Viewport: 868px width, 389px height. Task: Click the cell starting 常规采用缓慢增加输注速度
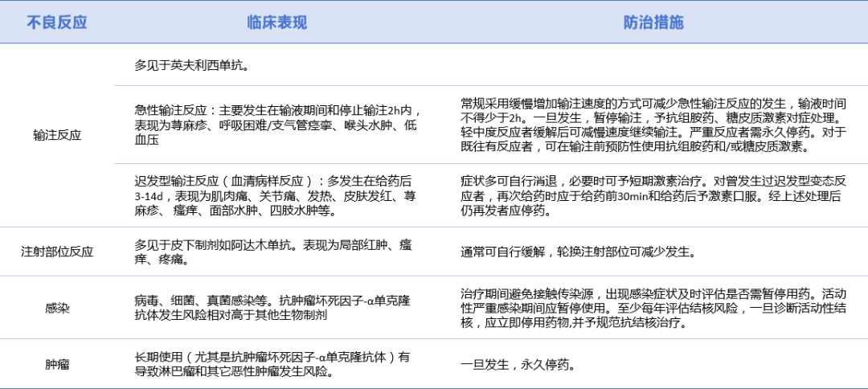coord(653,125)
